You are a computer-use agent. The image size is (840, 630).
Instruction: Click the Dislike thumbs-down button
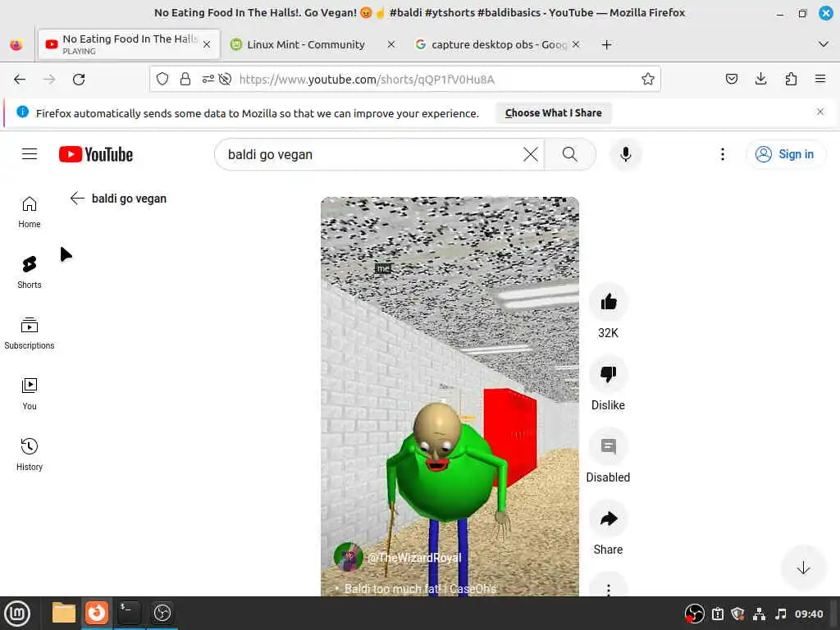[608, 374]
